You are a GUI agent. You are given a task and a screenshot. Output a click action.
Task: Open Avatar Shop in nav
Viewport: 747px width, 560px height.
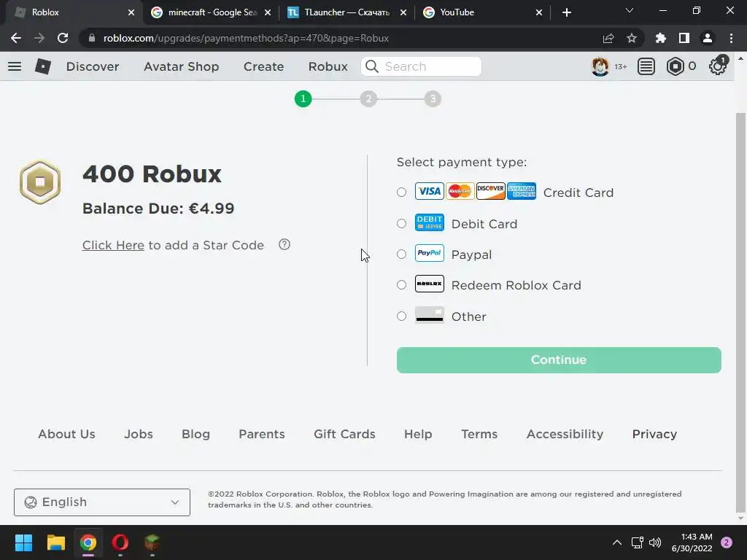click(x=181, y=66)
